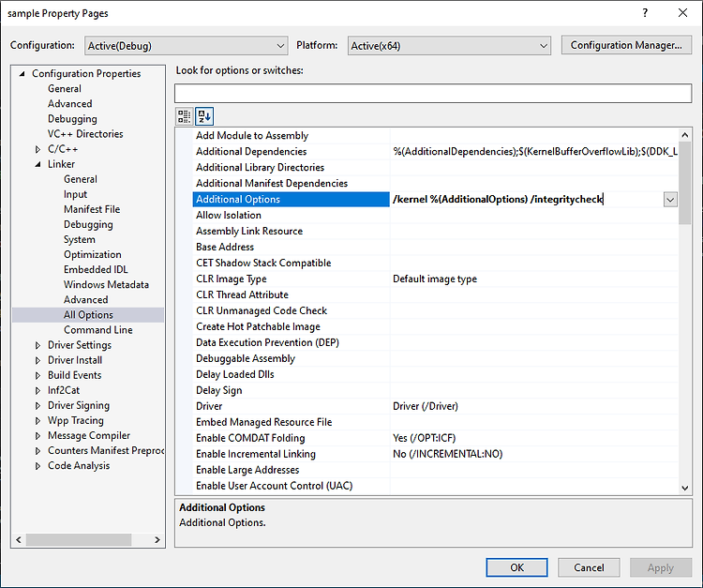Expand Driver Signing node
Screen dimensions: 703x588
click(37, 405)
